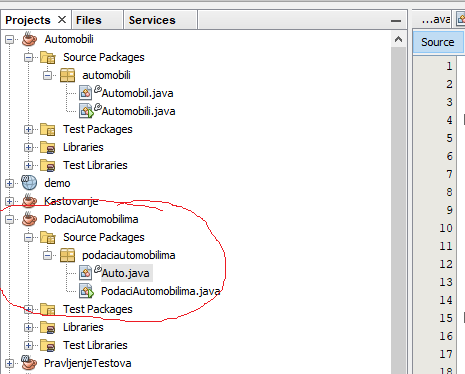Select the PodaciAutomobilima project name

point(91,219)
